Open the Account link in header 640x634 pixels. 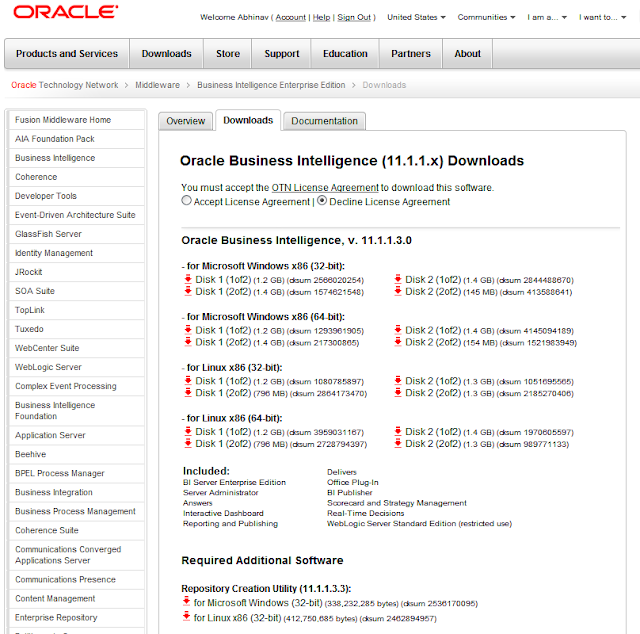tap(291, 17)
